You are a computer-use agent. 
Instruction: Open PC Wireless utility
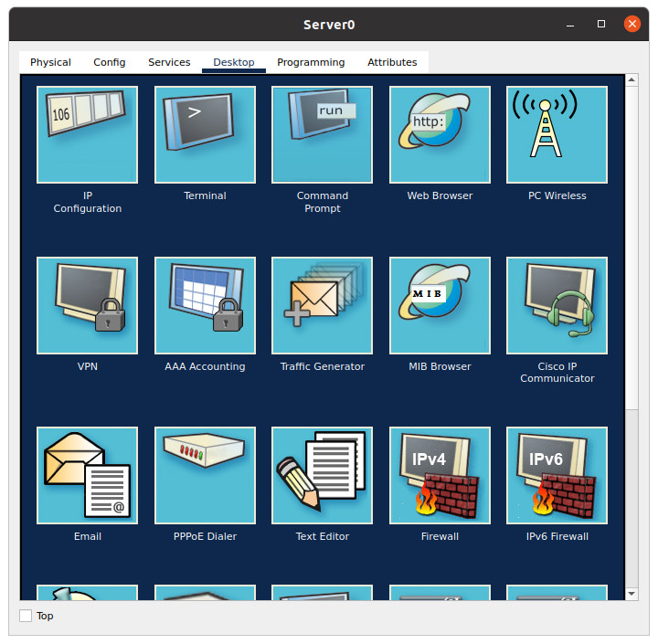point(557,135)
